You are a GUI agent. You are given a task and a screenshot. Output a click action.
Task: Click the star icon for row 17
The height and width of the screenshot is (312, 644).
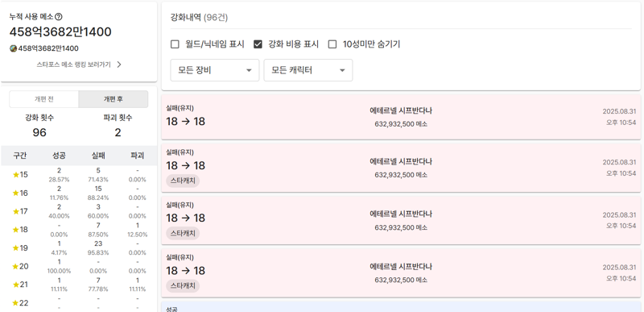[16, 211]
